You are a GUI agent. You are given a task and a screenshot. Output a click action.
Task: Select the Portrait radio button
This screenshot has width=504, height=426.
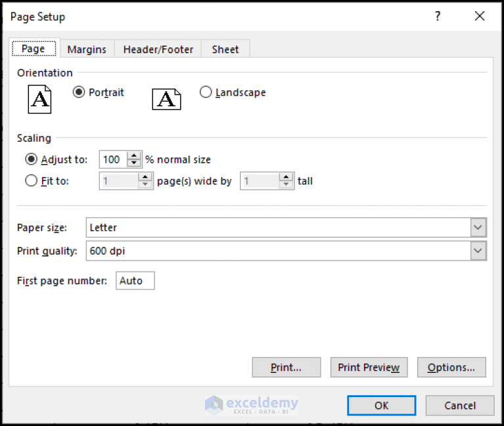click(x=79, y=92)
